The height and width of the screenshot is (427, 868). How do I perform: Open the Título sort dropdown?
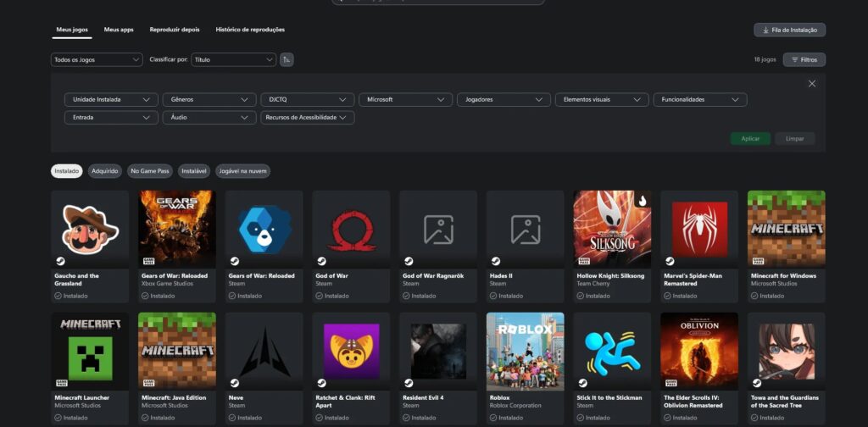click(234, 60)
